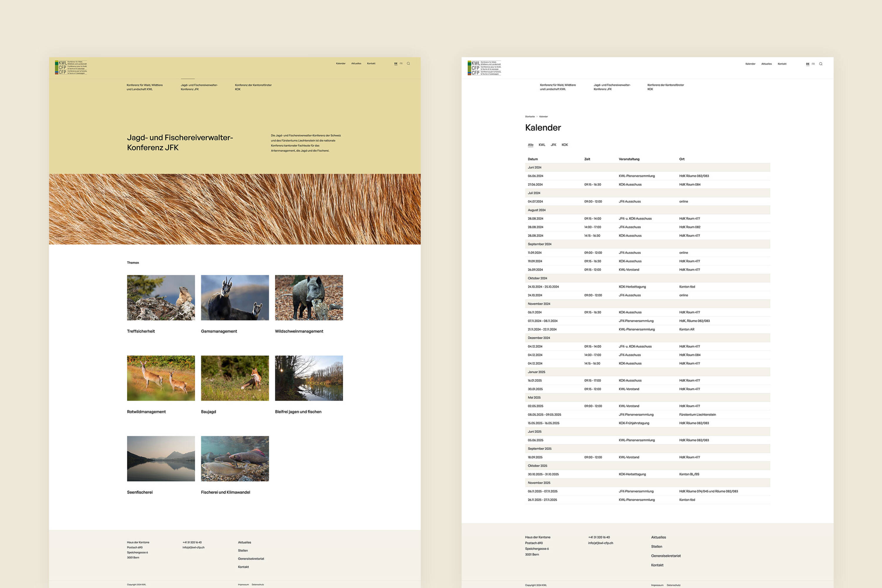The image size is (882, 588).
Task: Open the Fischerei und Klimawandel fish thumbnail
Action: [235, 459]
